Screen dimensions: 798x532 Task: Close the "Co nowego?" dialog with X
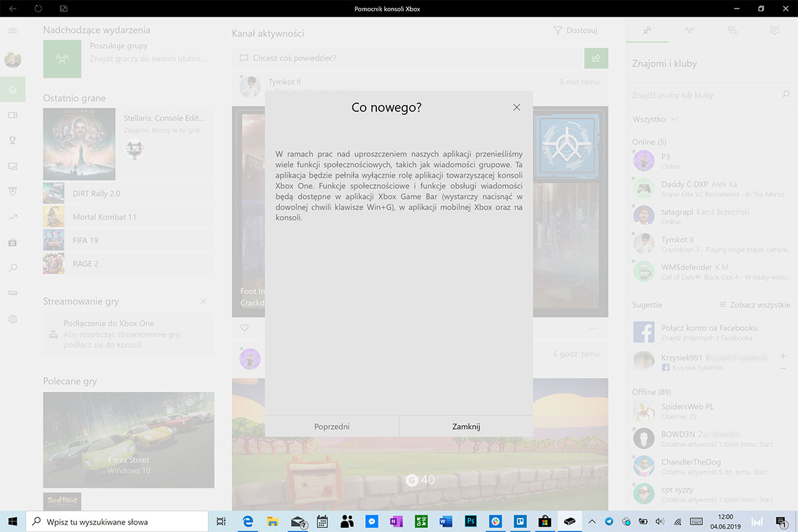point(517,107)
